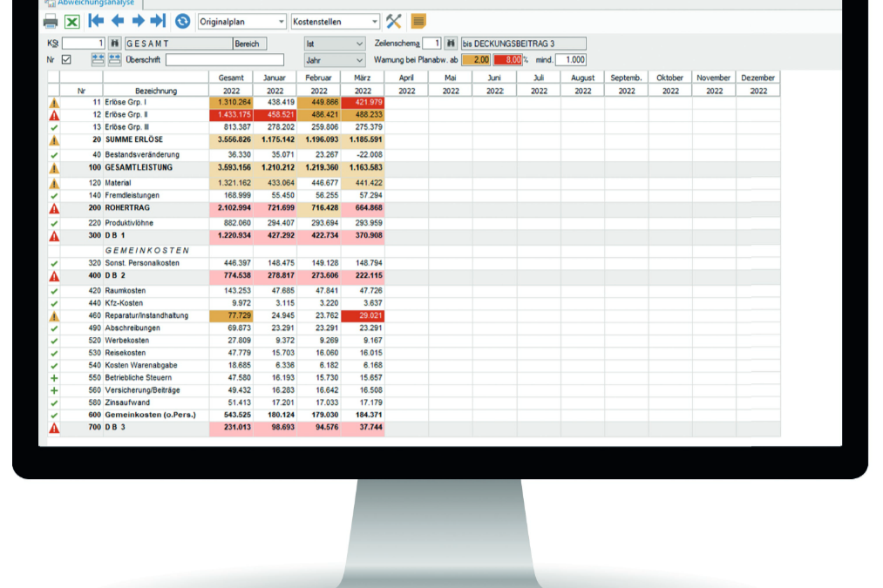Open the Ist value type dropdown
Screen dimensions: 883x588
pyautogui.click(x=334, y=44)
